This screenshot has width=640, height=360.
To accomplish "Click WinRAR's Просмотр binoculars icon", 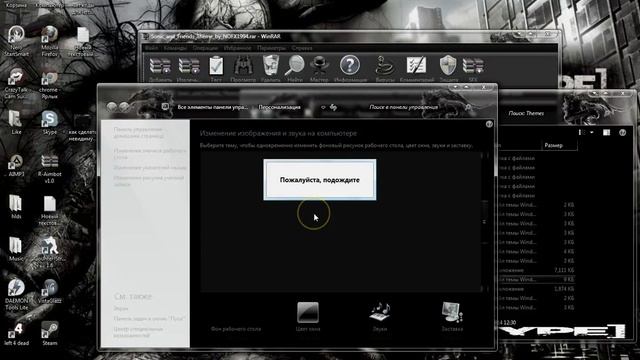I will pyautogui.click(x=243, y=66).
